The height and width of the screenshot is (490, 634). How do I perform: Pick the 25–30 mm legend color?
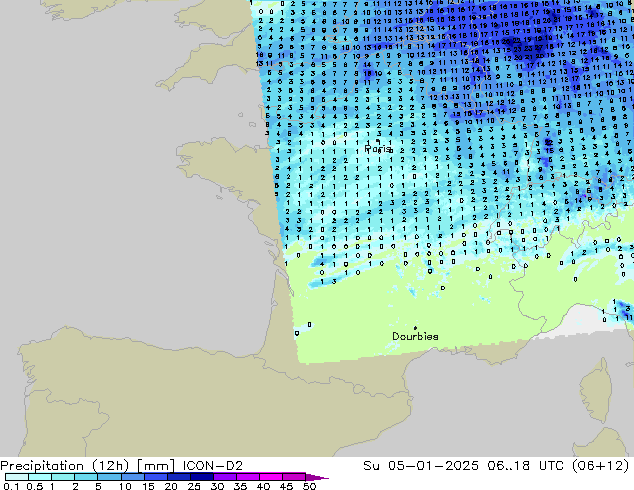(201, 477)
